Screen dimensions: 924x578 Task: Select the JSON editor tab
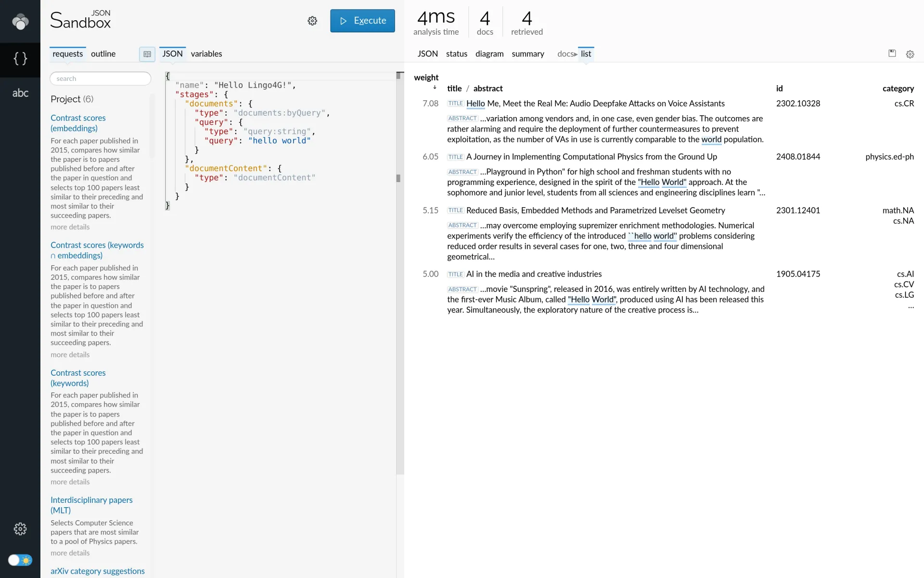tap(172, 54)
